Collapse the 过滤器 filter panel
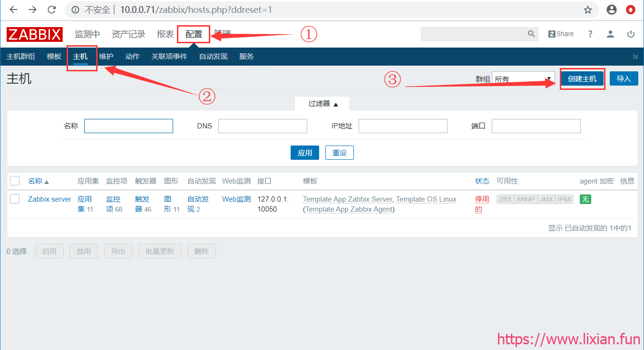 [x=323, y=104]
